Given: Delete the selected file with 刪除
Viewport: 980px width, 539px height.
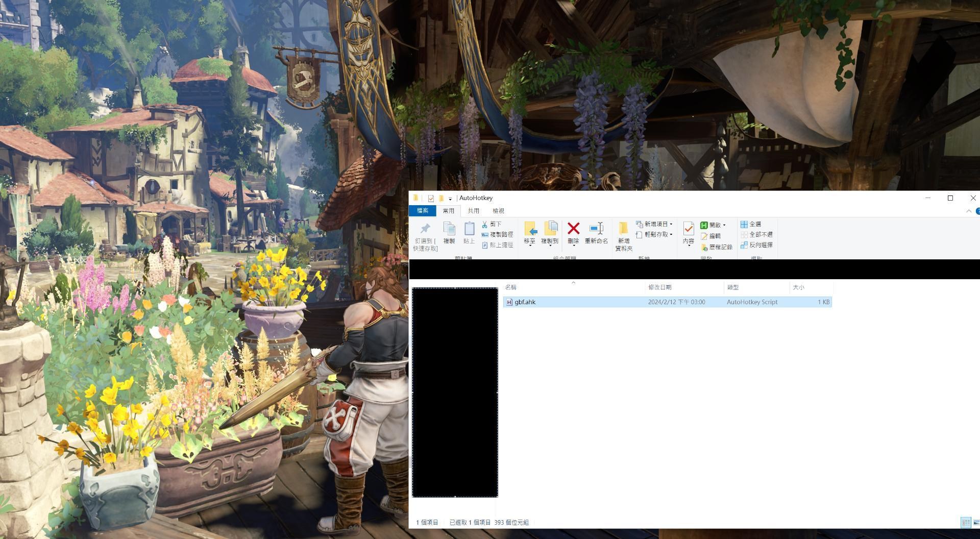Looking at the screenshot, I should [x=573, y=233].
